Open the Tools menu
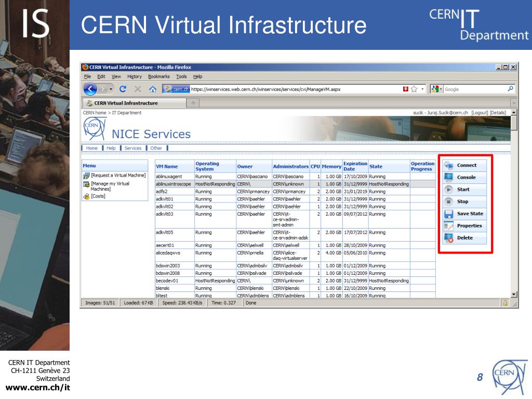 pyautogui.click(x=181, y=77)
